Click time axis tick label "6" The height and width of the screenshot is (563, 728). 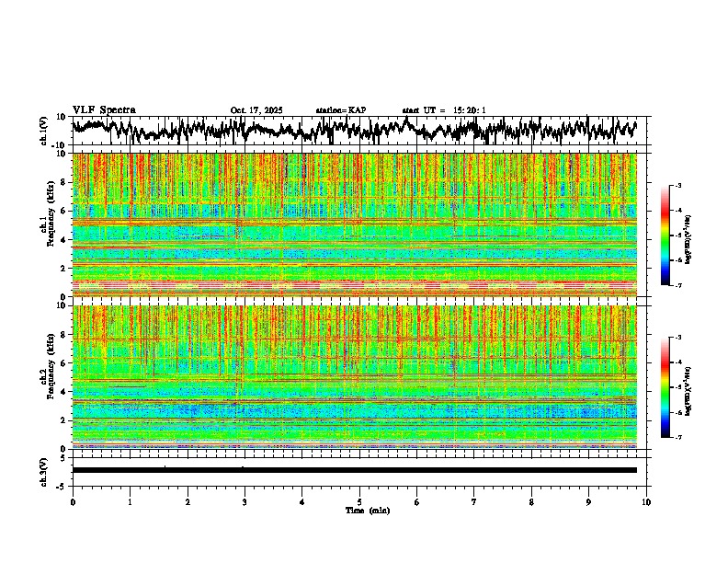(x=417, y=502)
